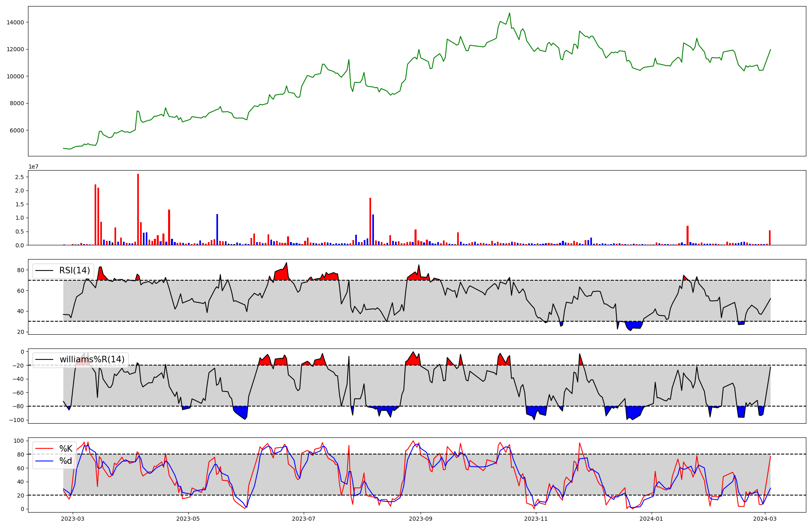The image size is (812, 528).
Task: Click the williams%R(14) legend label
Action: pos(92,359)
